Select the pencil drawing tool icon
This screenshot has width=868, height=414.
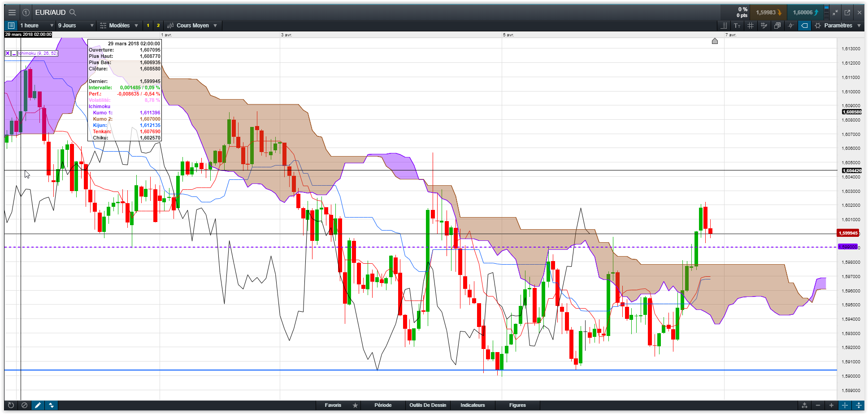pyautogui.click(x=38, y=405)
